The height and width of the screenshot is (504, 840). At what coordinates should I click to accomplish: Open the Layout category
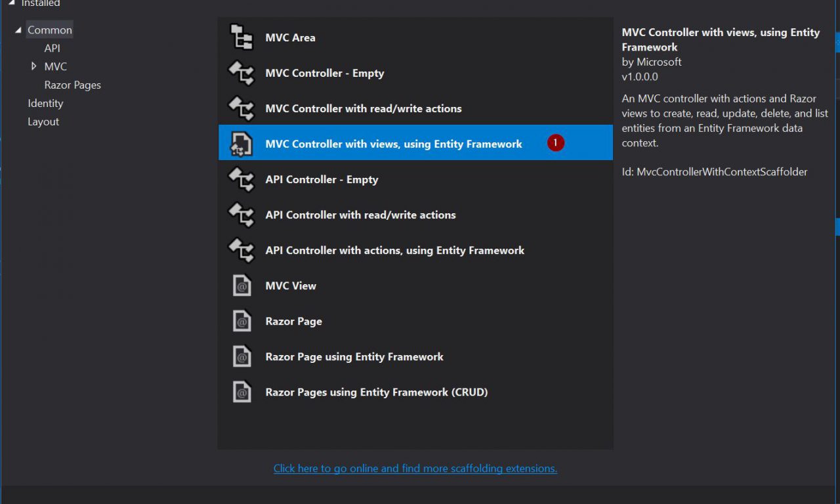pyautogui.click(x=43, y=121)
